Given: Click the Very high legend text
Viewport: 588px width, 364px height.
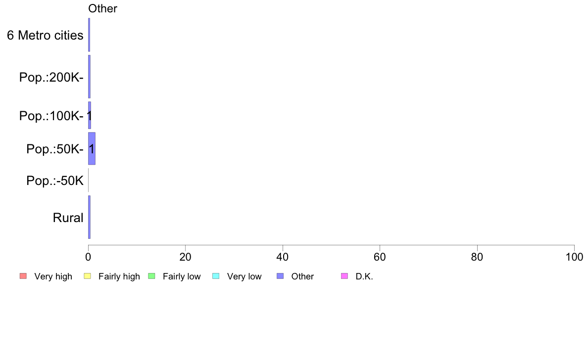Looking at the screenshot, I should pyautogui.click(x=53, y=276).
